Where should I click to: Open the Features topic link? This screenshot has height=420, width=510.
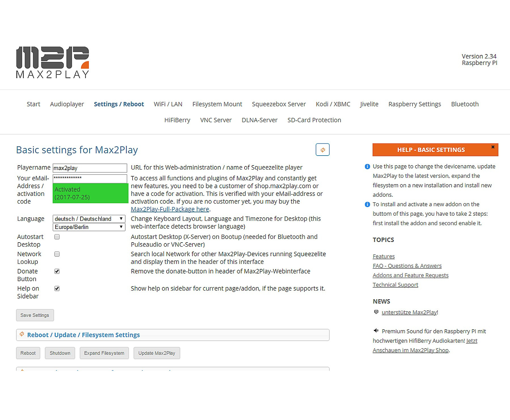coord(384,256)
